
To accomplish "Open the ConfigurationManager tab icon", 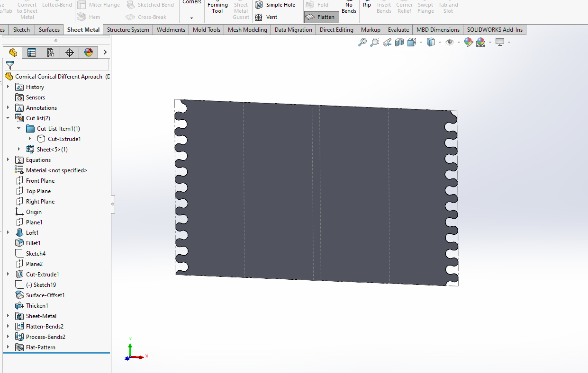I will pyautogui.click(x=51, y=52).
